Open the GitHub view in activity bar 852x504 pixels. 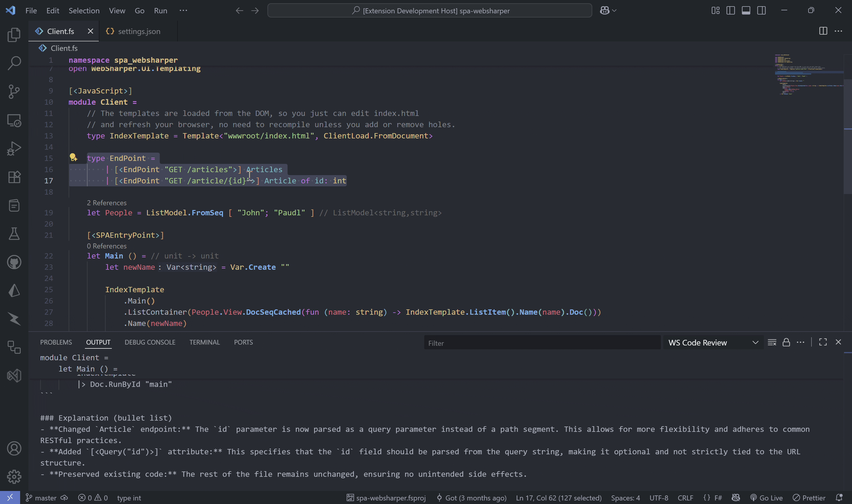[14, 262]
